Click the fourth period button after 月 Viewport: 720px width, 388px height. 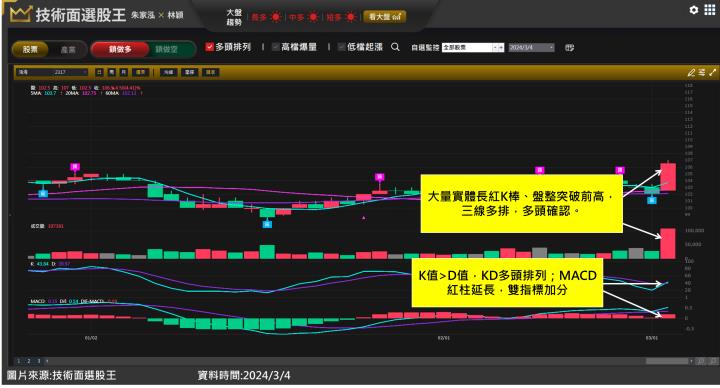pyautogui.click(x=141, y=72)
